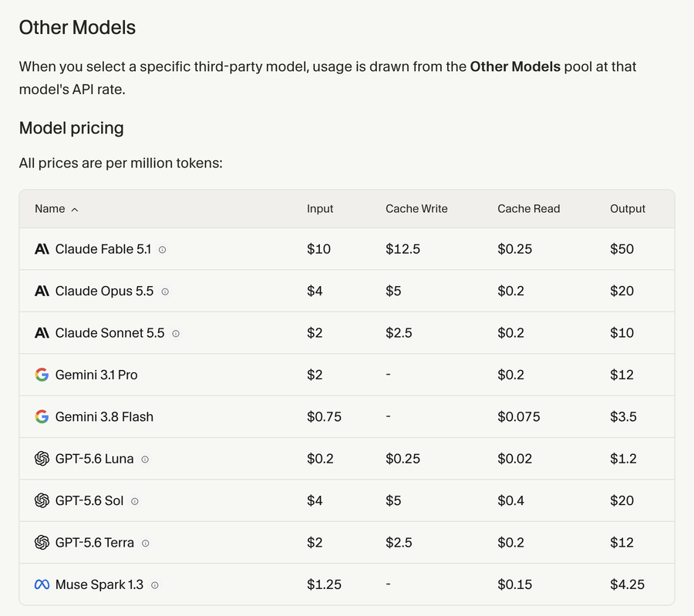The height and width of the screenshot is (616, 694).
Task: Click the Cache Write column header
Action: coord(416,209)
